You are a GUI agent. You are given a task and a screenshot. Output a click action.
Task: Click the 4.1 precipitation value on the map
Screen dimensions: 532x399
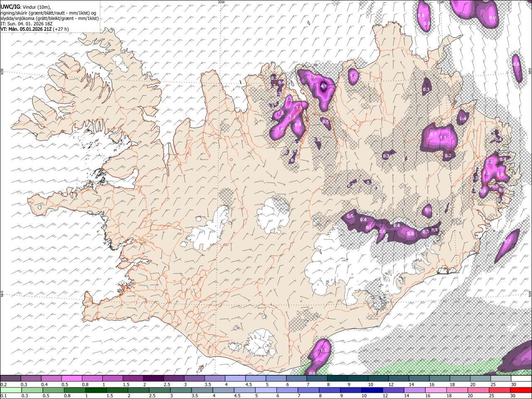[324, 86]
